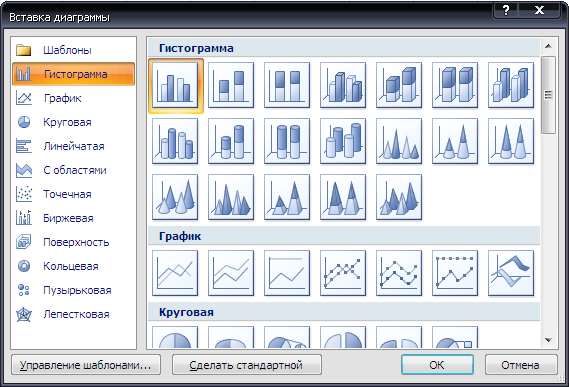The width and height of the screenshot is (569, 387).
Task: Switch to the График category
Action: point(74,98)
